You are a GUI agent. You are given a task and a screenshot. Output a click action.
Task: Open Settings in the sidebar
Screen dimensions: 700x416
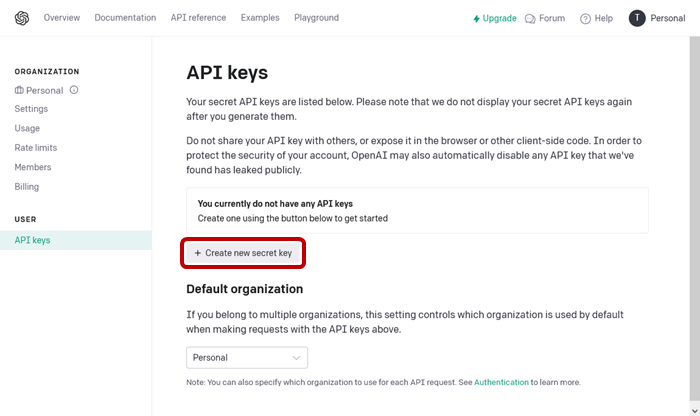(31, 109)
